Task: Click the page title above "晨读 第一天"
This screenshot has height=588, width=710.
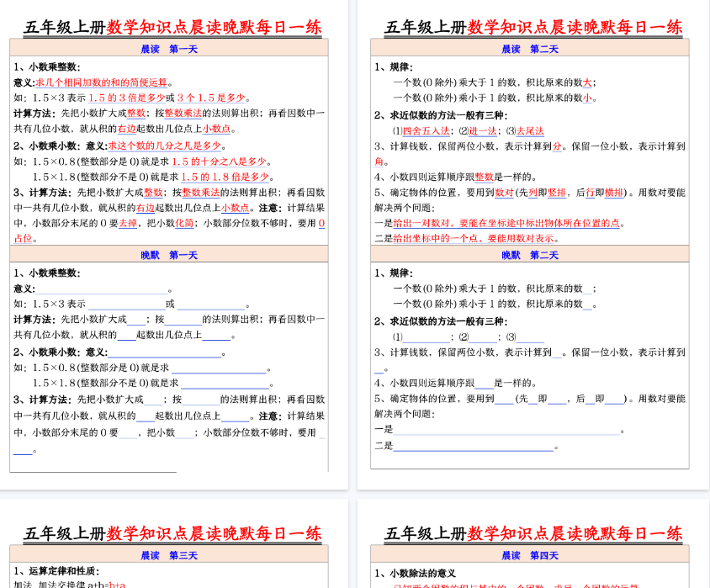Action: [172, 27]
